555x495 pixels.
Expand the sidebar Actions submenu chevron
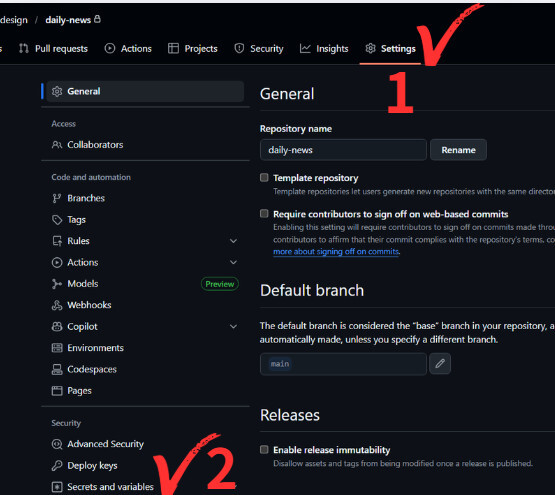233,262
